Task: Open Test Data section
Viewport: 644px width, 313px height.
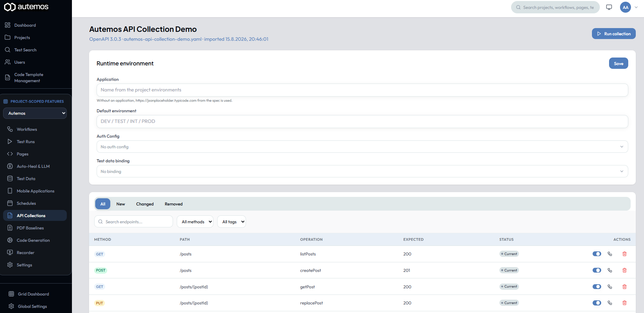Action: (x=26, y=179)
